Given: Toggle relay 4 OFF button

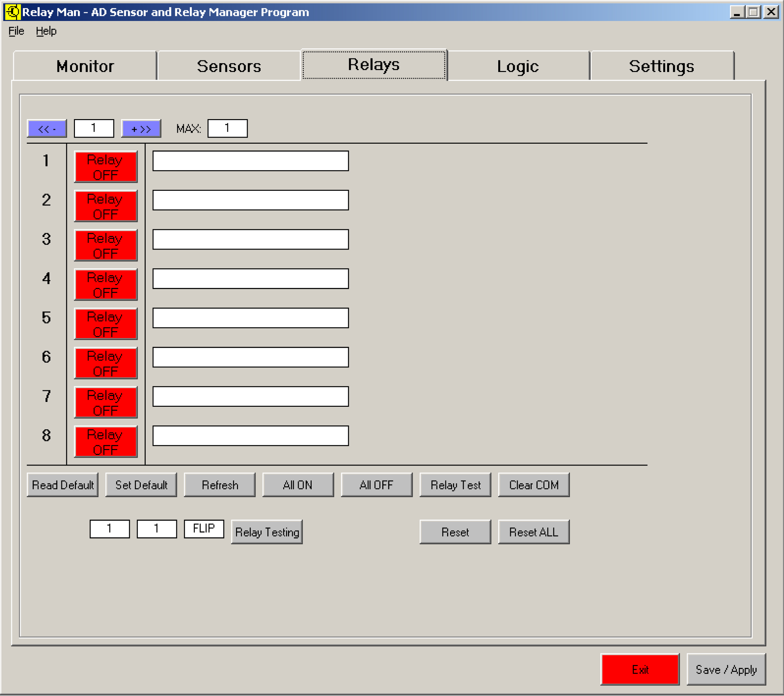Looking at the screenshot, I should coord(106,284).
